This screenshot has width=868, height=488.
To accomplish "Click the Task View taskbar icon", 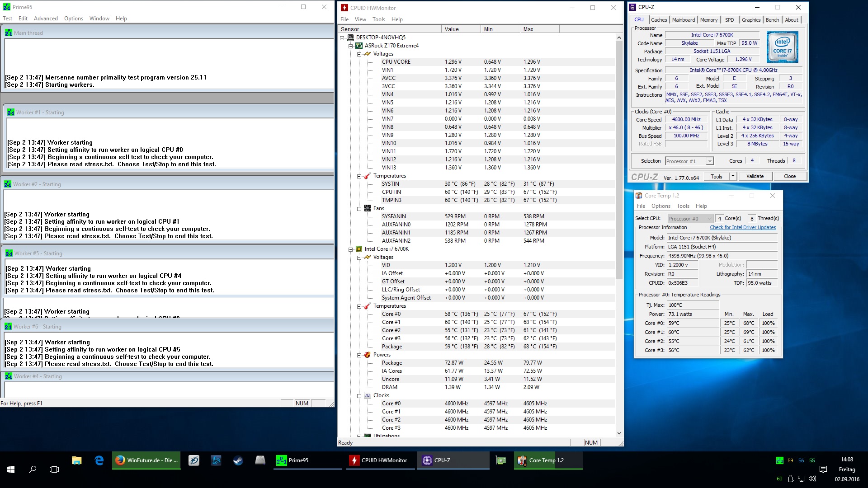I will [x=54, y=469].
